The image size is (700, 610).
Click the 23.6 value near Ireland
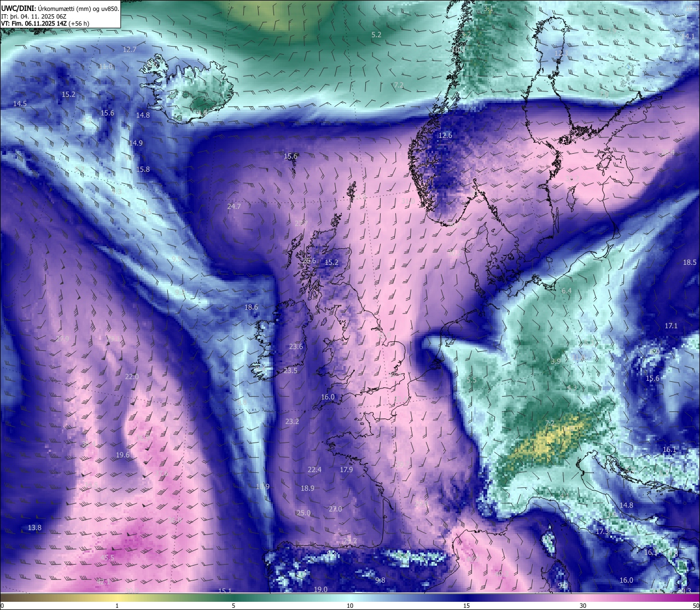point(296,346)
